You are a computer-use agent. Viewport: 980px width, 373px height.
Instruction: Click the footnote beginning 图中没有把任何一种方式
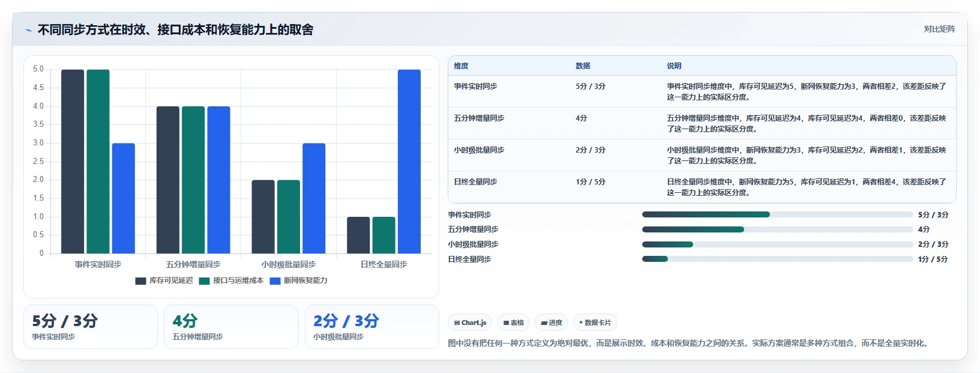(x=689, y=344)
